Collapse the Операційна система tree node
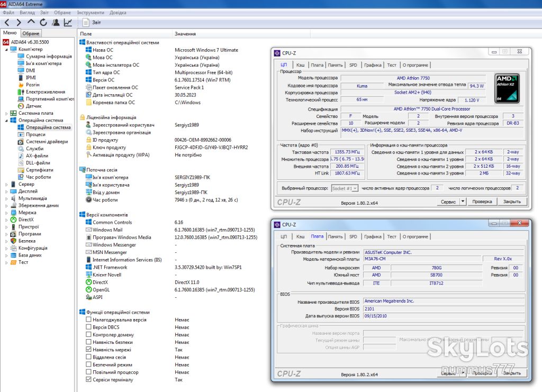This screenshot has width=542, height=392. (6, 121)
